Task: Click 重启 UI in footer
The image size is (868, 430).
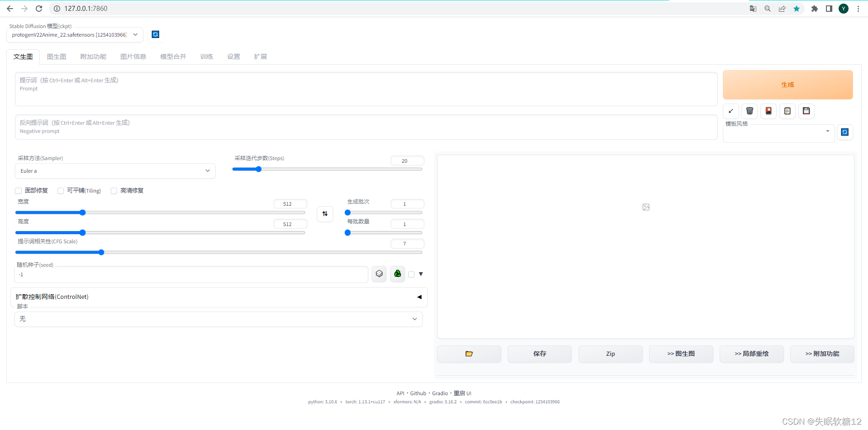Action: 462,393
